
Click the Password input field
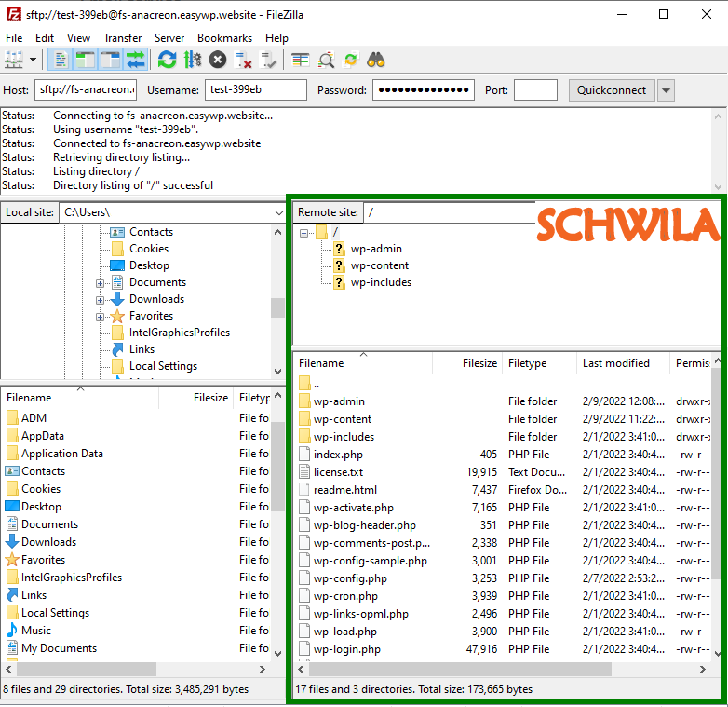click(x=423, y=89)
